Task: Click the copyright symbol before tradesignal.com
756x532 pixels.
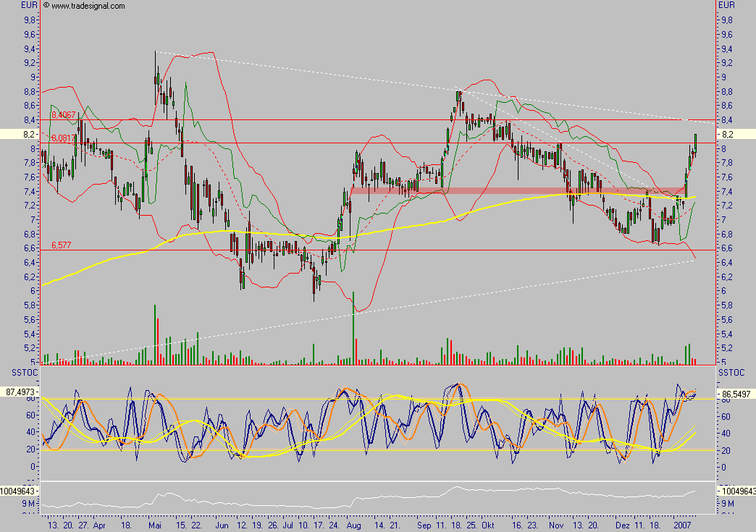Action: 46,6
